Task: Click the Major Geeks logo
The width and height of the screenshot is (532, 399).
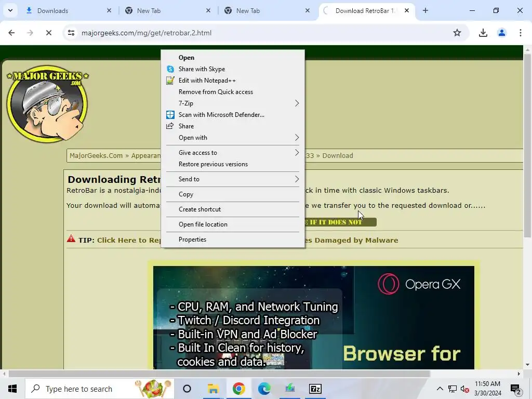Action: click(47, 104)
